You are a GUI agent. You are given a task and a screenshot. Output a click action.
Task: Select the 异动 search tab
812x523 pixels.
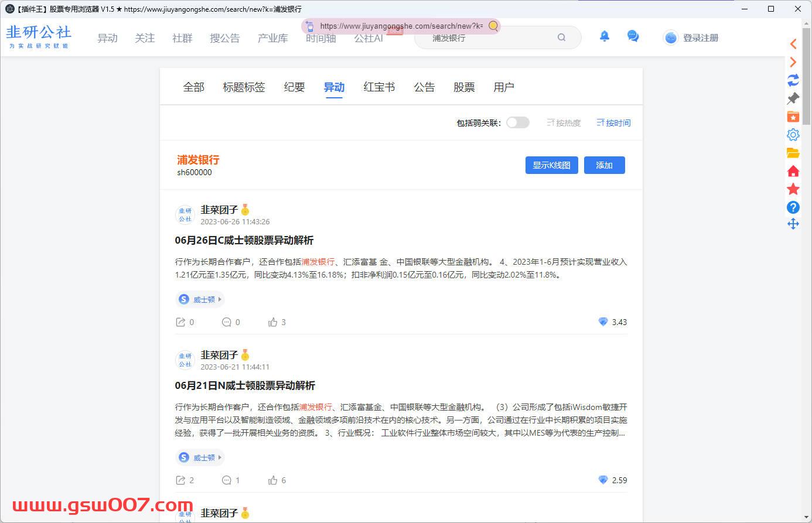(x=334, y=87)
